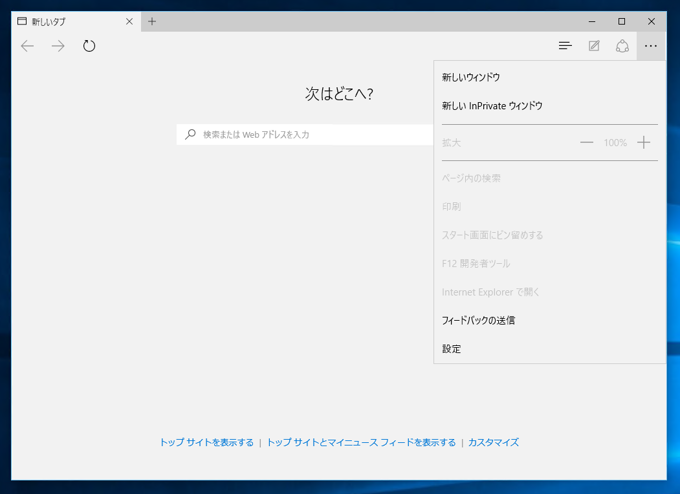Minimize the Edge window

pos(592,21)
